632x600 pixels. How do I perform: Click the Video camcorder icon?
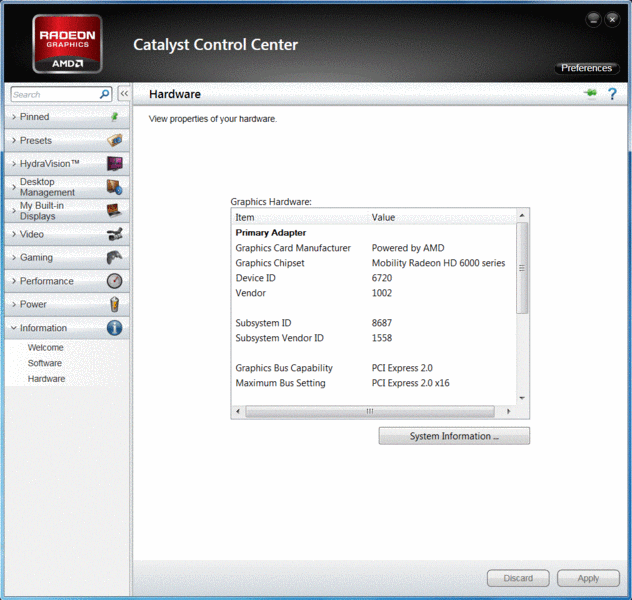click(x=115, y=234)
